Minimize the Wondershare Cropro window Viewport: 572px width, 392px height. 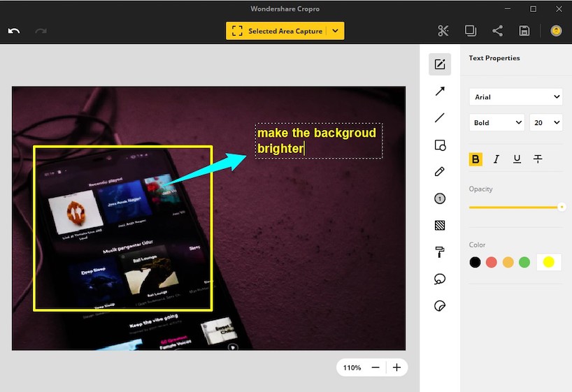(508, 9)
